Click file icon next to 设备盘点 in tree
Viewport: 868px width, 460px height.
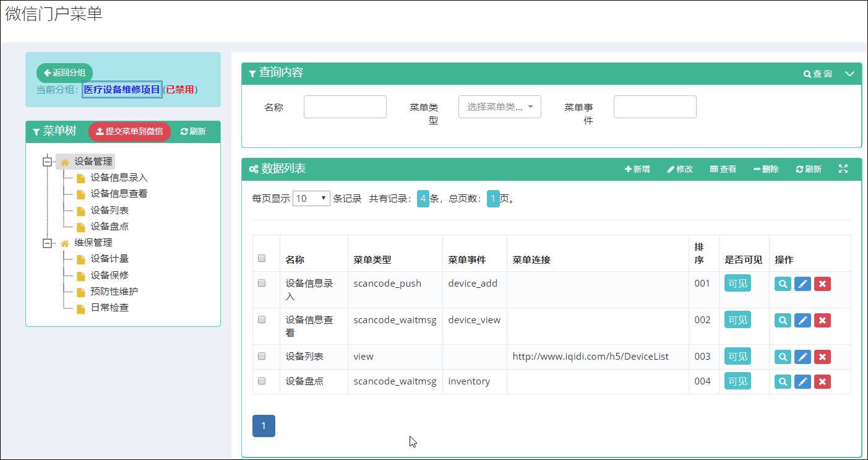(80, 227)
